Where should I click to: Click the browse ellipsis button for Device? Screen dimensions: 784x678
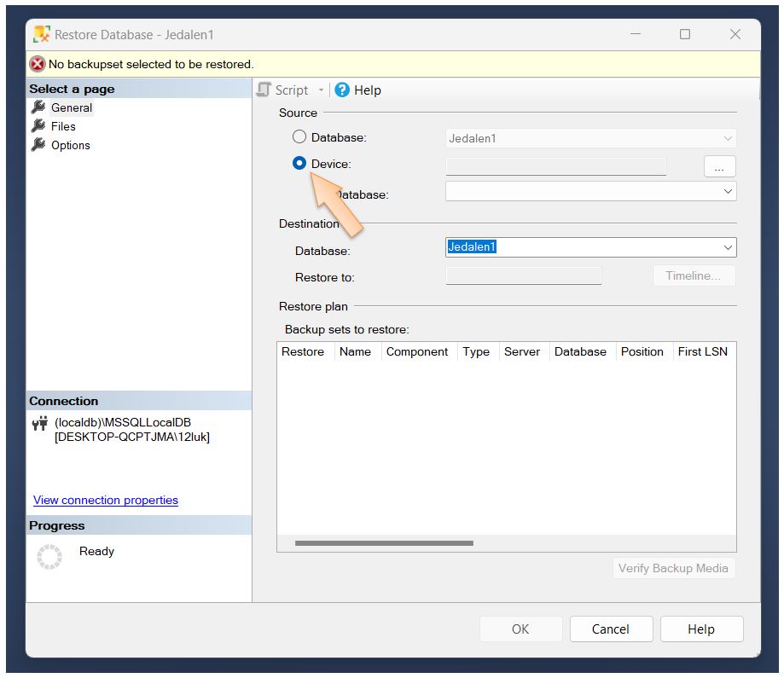[x=719, y=167]
